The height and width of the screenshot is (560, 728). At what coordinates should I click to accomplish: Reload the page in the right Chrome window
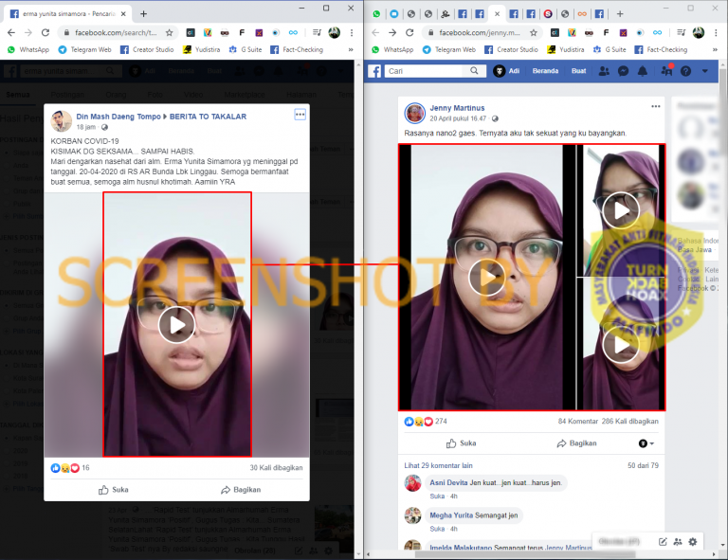(409, 32)
